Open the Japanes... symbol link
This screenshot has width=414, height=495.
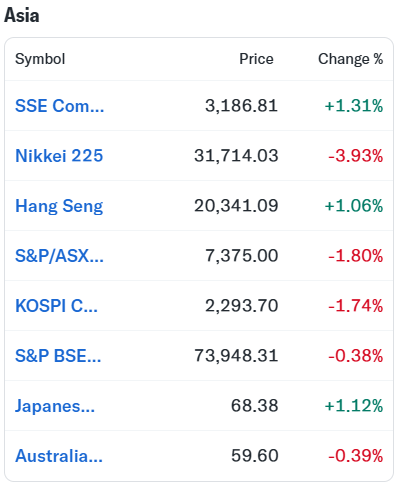click(x=55, y=406)
